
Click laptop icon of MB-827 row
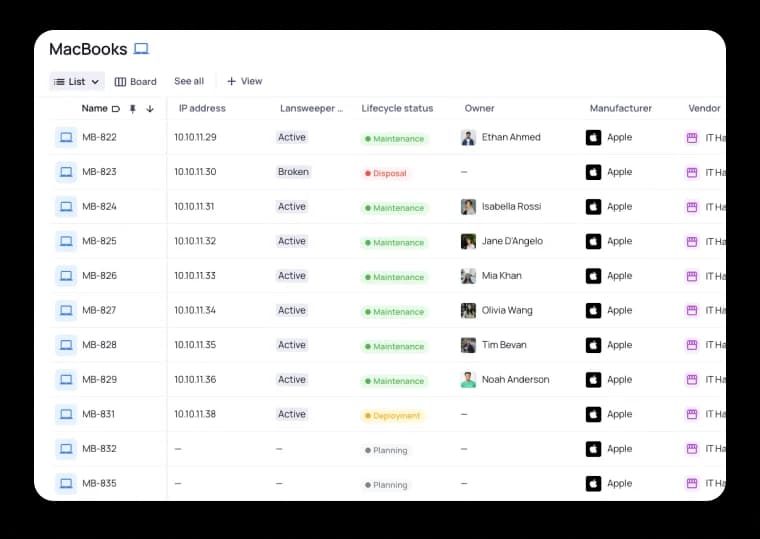coord(66,310)
